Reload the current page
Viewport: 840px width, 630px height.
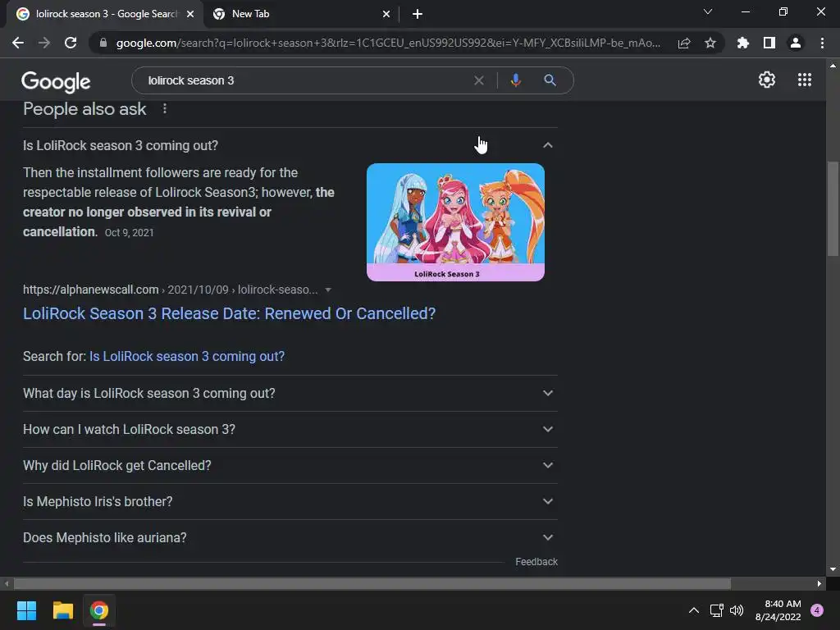tap(71, 43)
